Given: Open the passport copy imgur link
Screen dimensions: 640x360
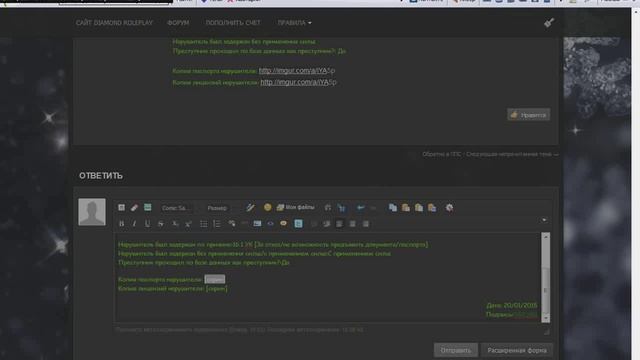Looking at the screenshot, I should [297, 71].
